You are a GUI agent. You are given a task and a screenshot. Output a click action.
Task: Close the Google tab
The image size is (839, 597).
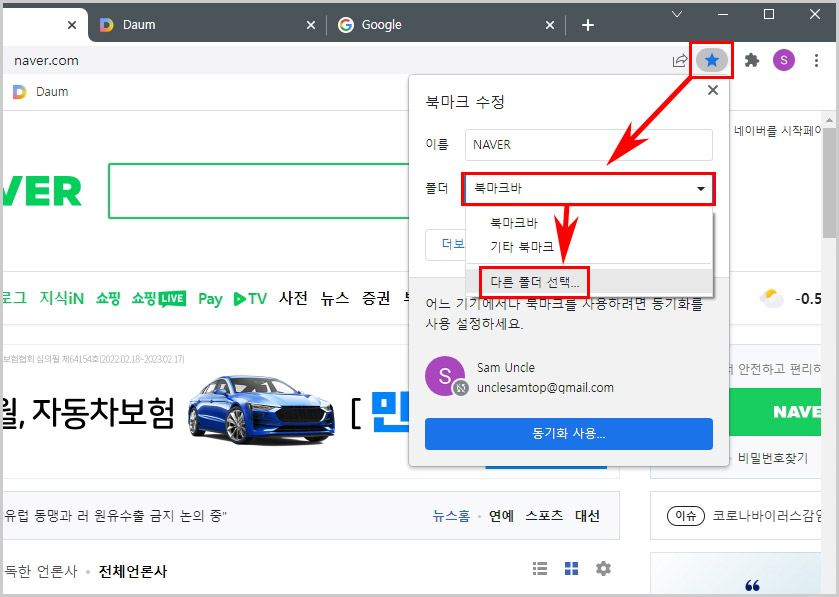click(550, 25)
